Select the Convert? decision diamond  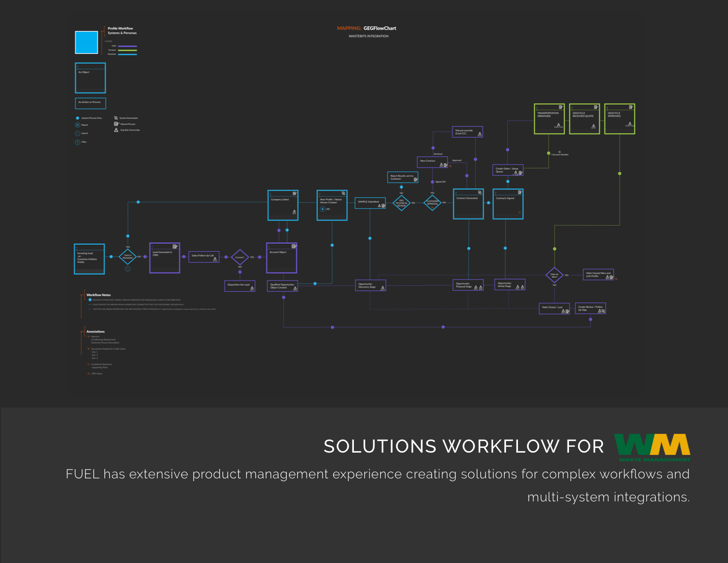click(240, 257)
